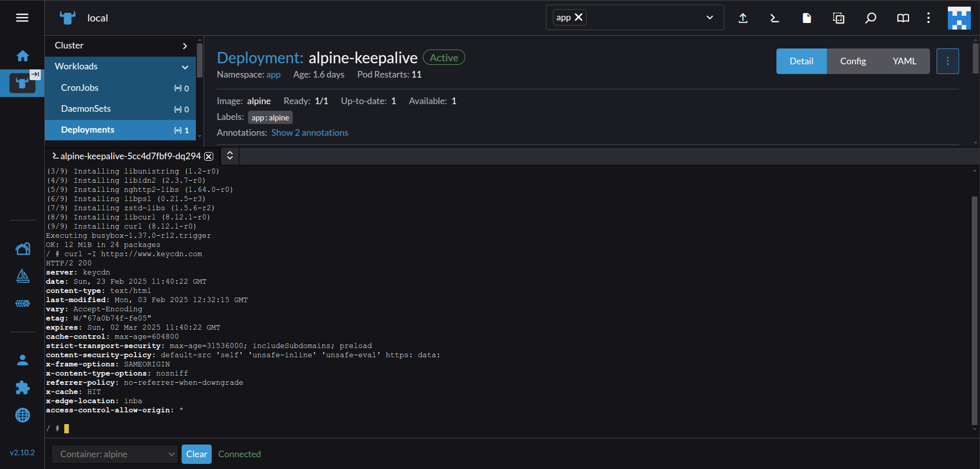
Task: Click the HTTP/2 200 response line
Action: coord(69,263)
